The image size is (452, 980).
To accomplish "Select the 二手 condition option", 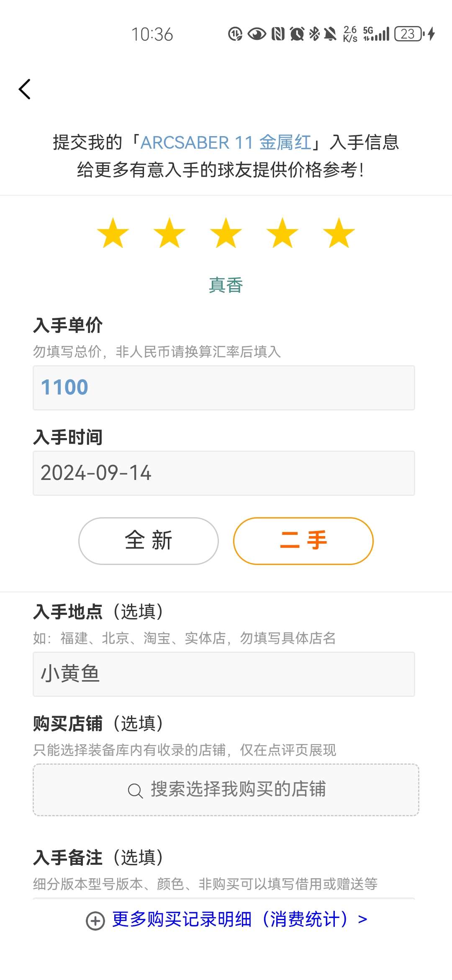I will 303,541.
